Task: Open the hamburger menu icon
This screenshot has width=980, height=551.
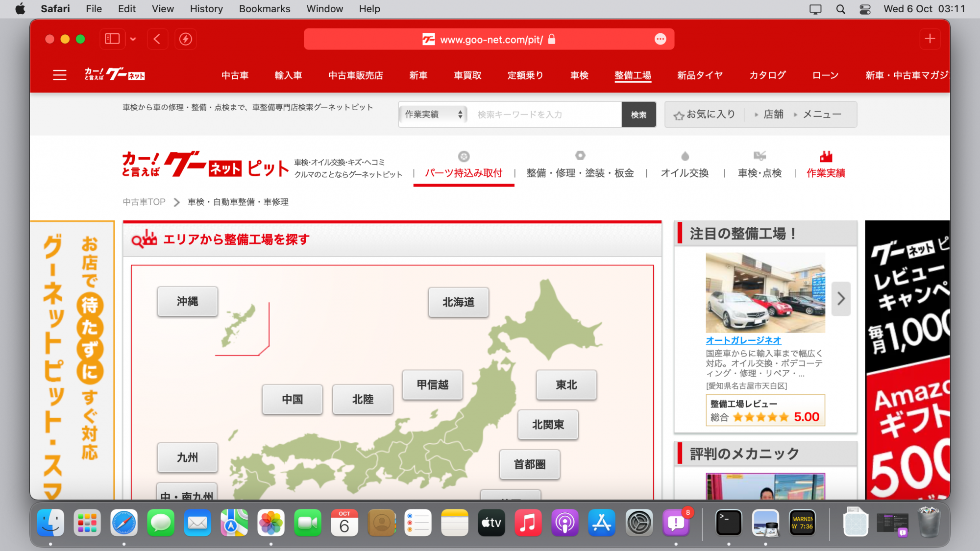Action: coord(59,75)
